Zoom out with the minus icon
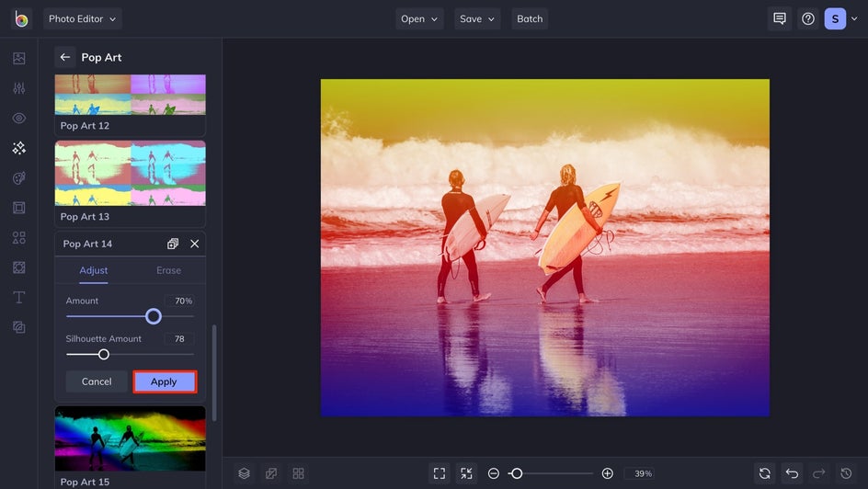The width and height of the screenshot is (868, 489). pos(493,473)
